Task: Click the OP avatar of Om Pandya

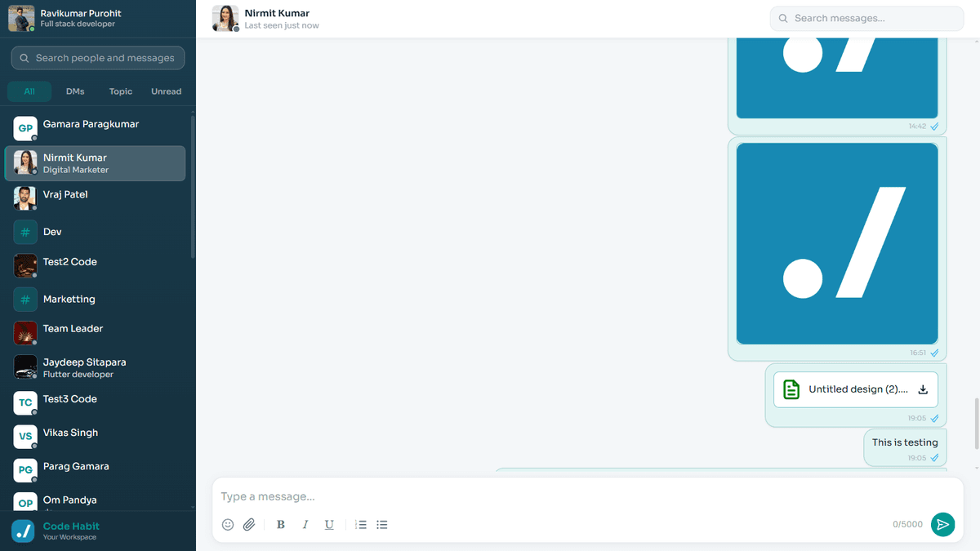Action: click(25, 502)
